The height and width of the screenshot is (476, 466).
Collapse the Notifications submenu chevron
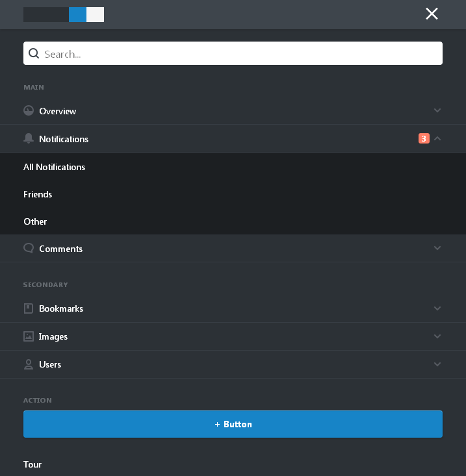point(437,138)
